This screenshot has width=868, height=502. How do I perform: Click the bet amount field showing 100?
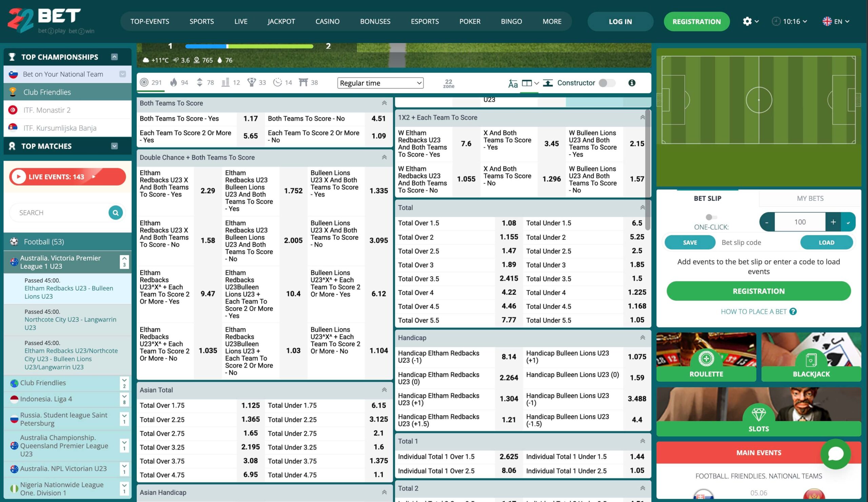pos(800,222)
